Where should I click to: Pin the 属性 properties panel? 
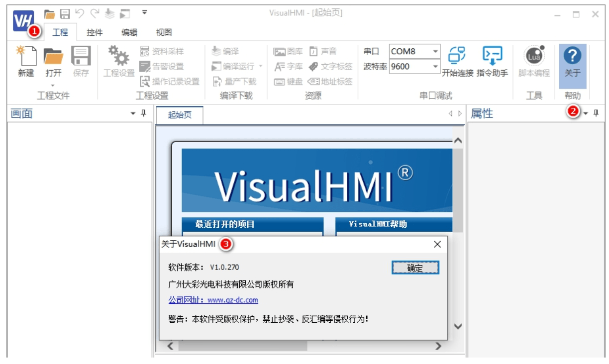(x=596, y=113)
